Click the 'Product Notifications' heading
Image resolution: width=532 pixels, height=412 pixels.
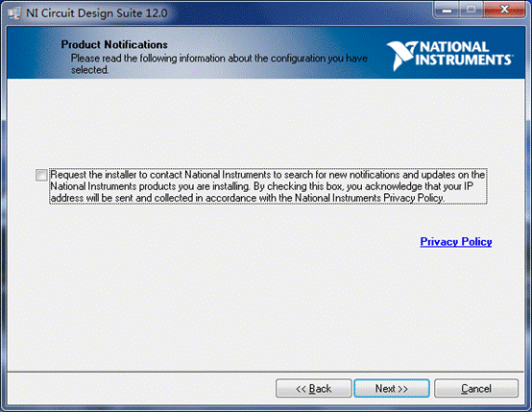click(114, 44)
